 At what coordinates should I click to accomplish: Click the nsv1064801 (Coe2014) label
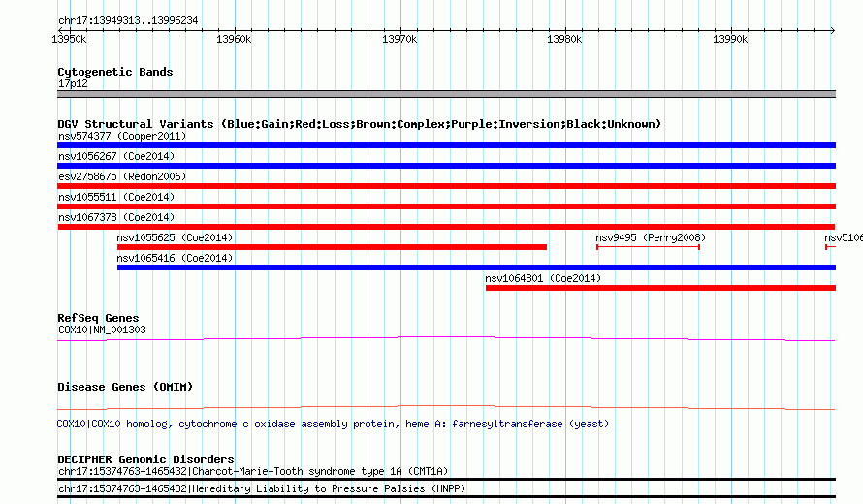coord(543,278)
